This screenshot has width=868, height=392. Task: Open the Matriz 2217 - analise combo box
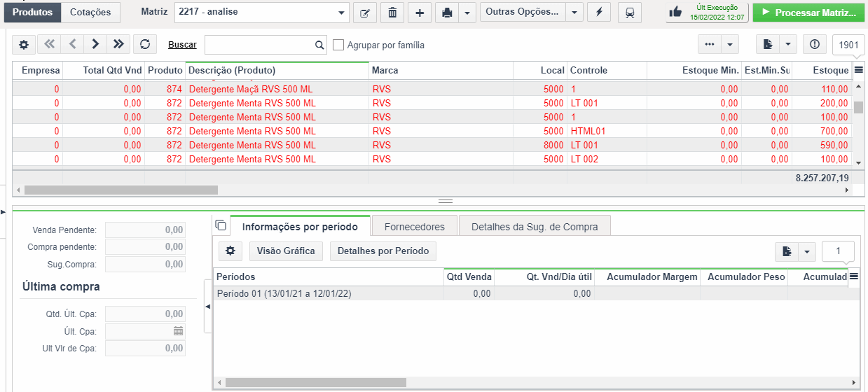pyautogui.click(x=261, y=13)
